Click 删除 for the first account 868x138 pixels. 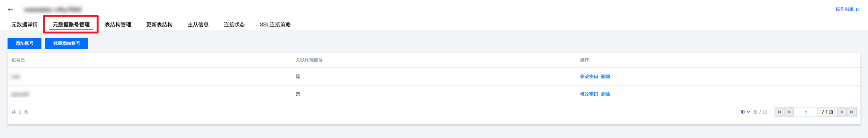tap(606, 77)
